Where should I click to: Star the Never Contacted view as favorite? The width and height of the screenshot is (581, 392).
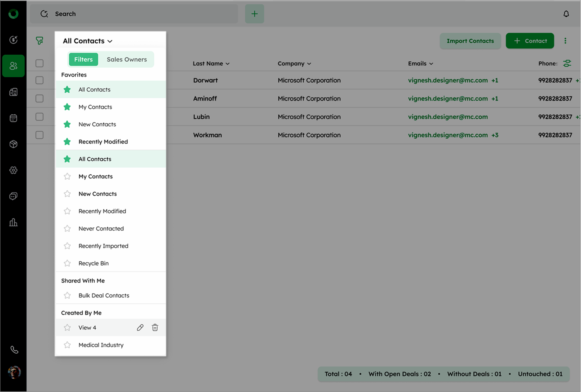[67, 229]
